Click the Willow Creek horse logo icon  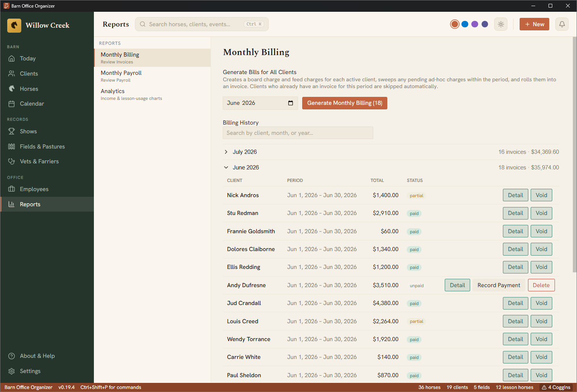(x=14, y=25)
